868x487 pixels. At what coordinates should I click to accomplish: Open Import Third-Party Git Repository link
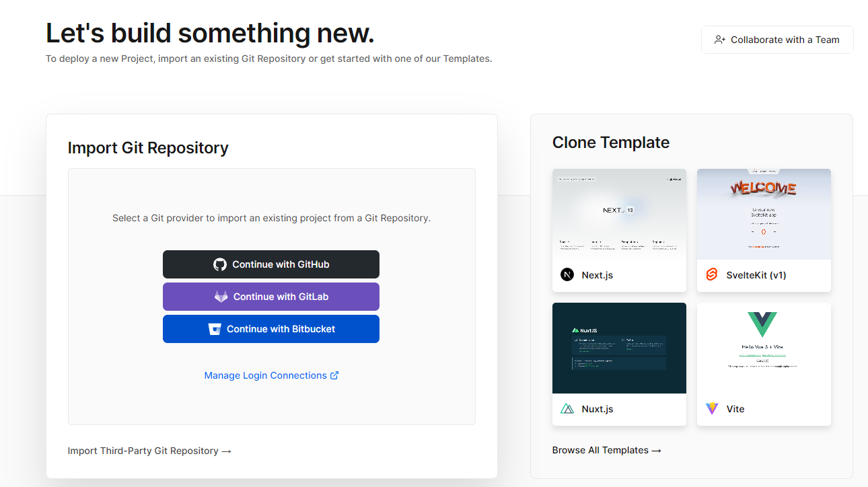tap(149, 451)
